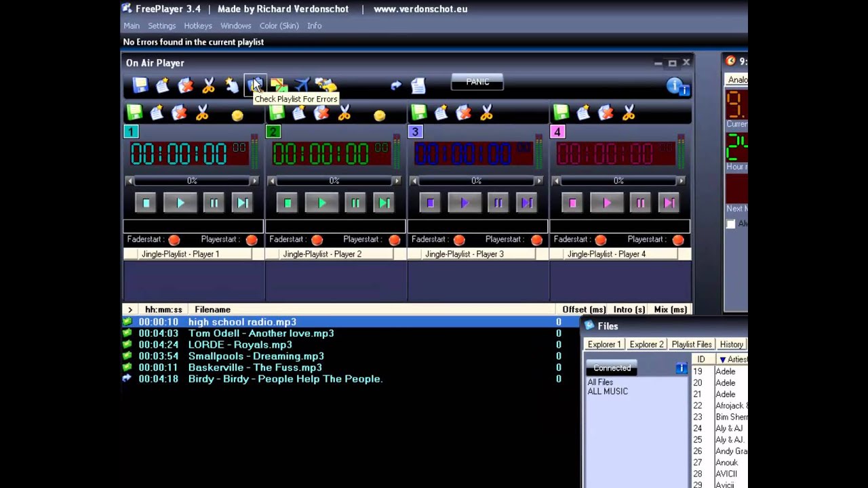Sort by the Artiest column dropdown arrow
The image size is (868, 488).
click(x=723, y=360)
